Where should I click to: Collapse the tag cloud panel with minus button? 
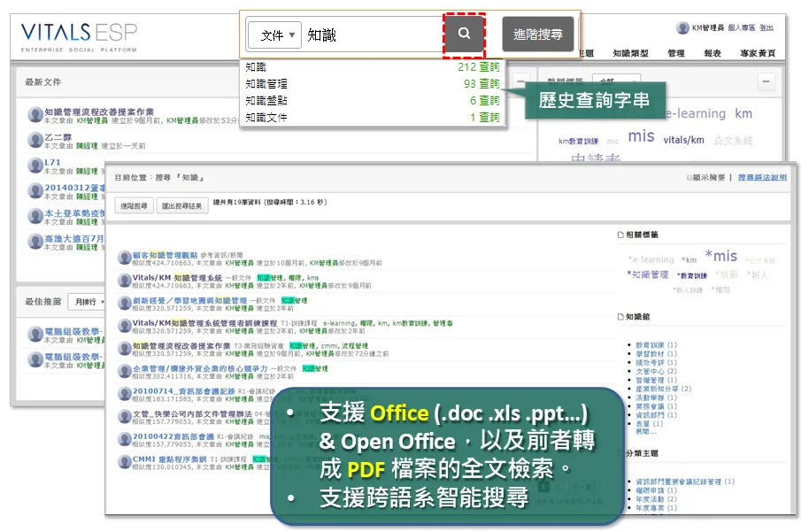tap(767, 81)
